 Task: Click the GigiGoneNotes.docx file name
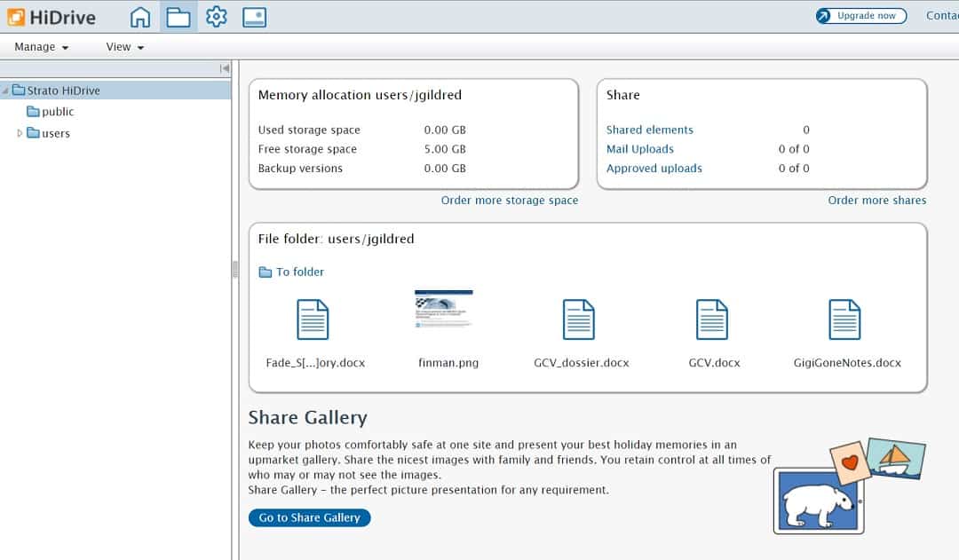point(847,362)
